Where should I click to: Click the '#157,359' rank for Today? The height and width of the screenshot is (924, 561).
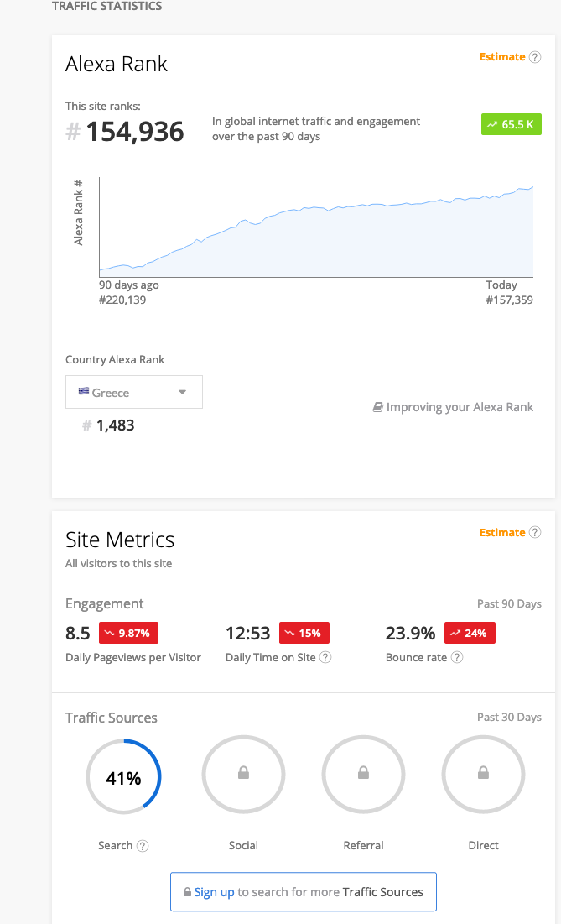[510, 300]
